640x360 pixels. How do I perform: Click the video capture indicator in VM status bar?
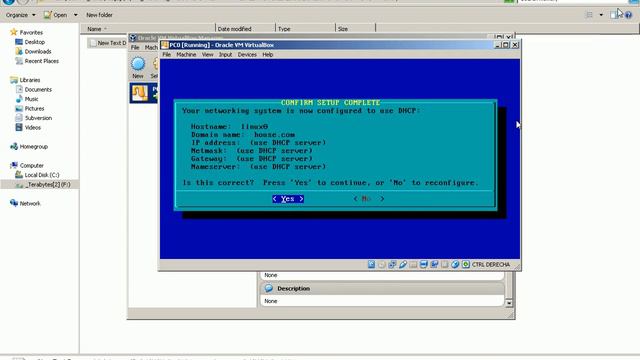[434, 264]
